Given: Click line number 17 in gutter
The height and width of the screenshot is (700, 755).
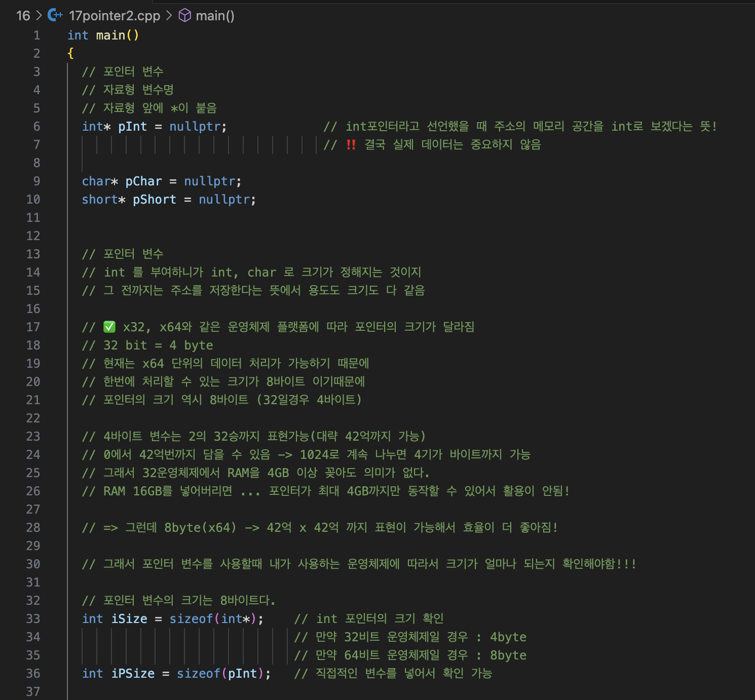Looking at the screenshot, I should [x=33, y=327].
